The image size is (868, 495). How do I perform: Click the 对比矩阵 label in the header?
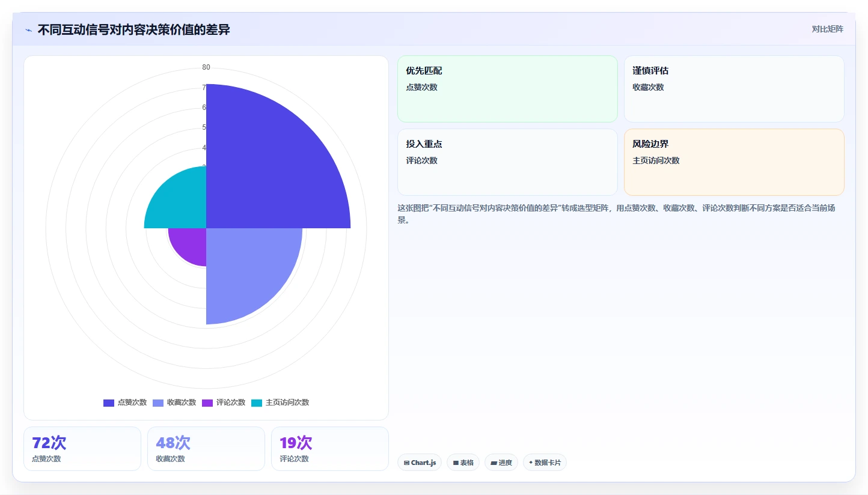point(827,29)
